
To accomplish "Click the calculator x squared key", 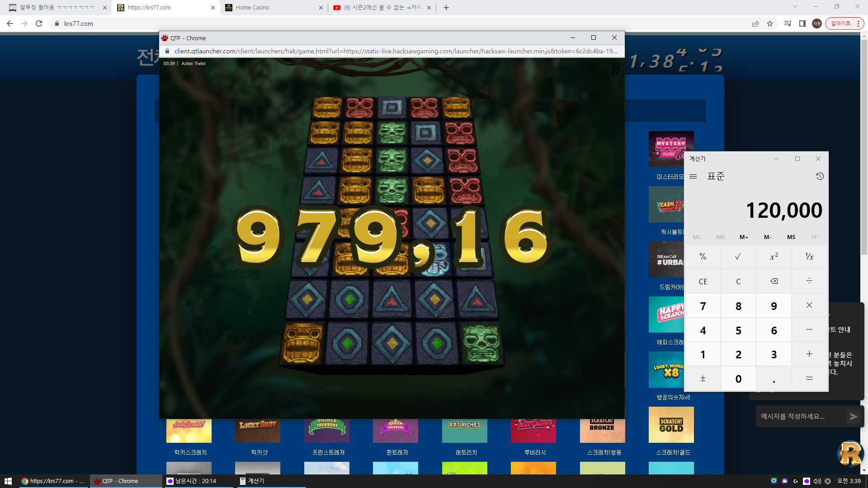I will coord(774,257).
